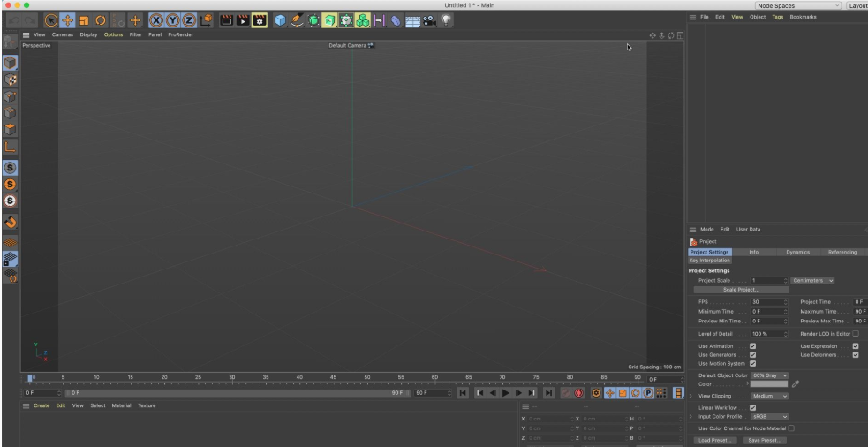868x447 pixels.
Task: Go to start of animation
Action: [463, 393]
